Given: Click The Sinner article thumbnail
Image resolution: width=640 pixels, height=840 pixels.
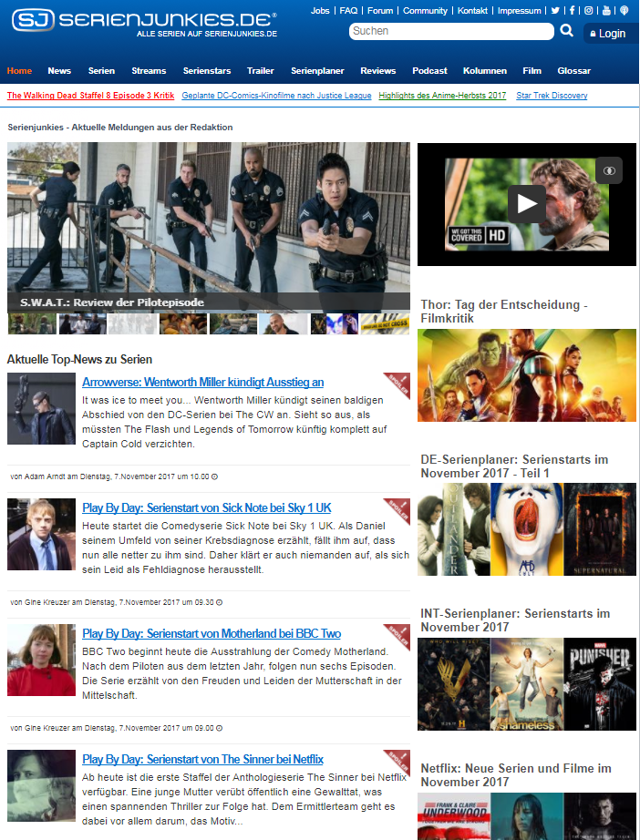Looking at the screenshot, I should [x=41, y=786].
